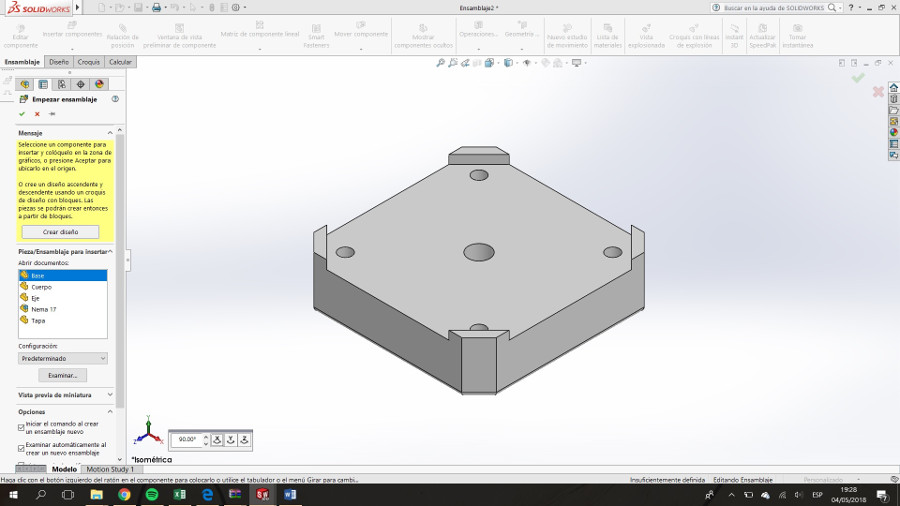Open Insertar componentes dropdown arrow
The width and height of the screenshot is (900, 506).
(x=72, y=49)
